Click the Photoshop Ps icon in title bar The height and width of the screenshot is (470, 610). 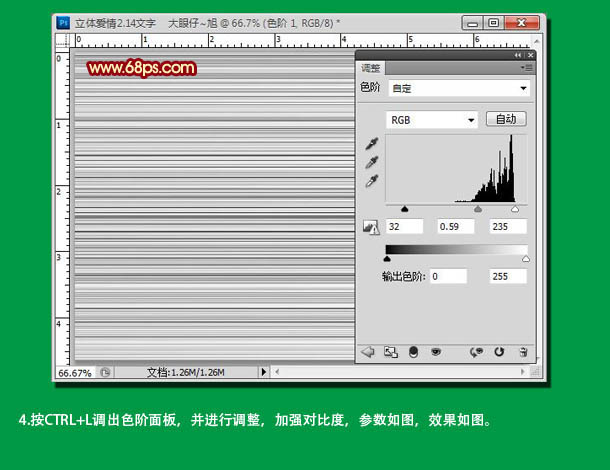pos(63,23)
